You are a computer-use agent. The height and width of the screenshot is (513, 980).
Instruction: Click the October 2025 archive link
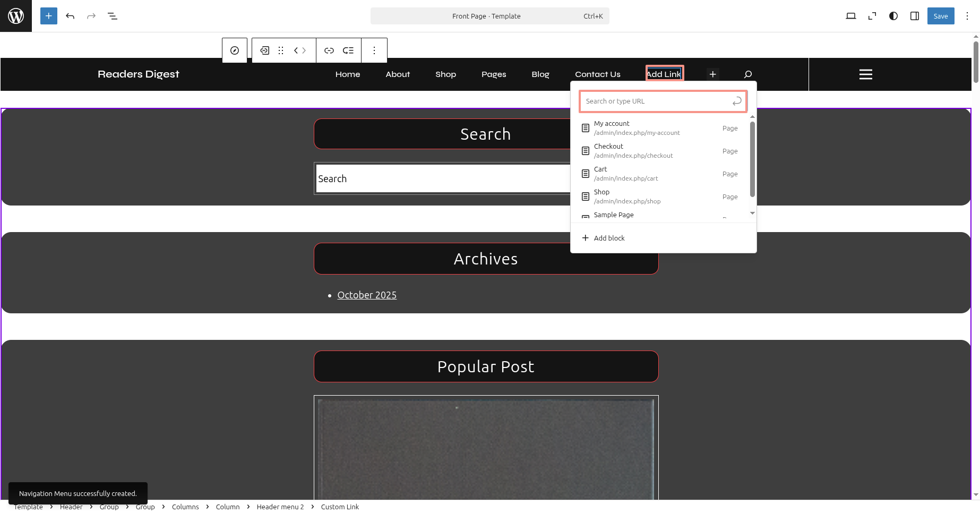pyautogui.click(x=367, y=295)
